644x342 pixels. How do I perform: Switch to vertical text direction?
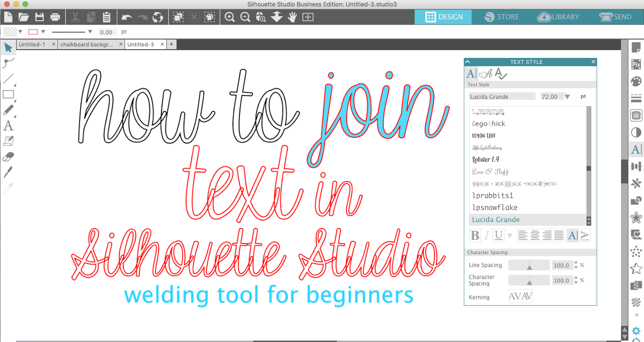[x=584, y=235]
